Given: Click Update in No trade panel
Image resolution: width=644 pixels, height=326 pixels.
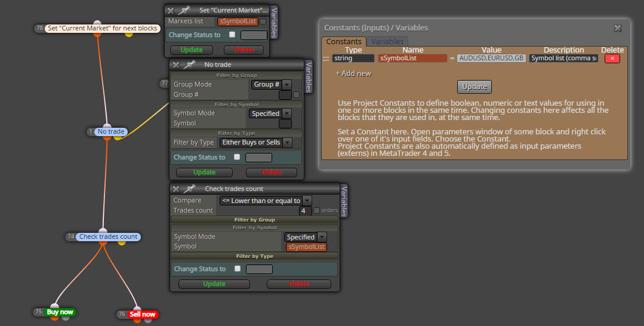Looking at the screenshot, I should tap(204, 172).
